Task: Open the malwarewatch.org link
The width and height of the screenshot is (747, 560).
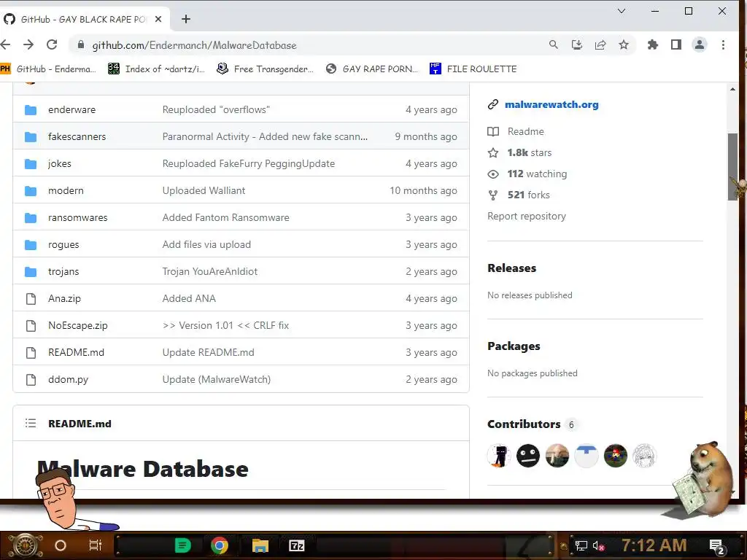Action: coord(551,104)
